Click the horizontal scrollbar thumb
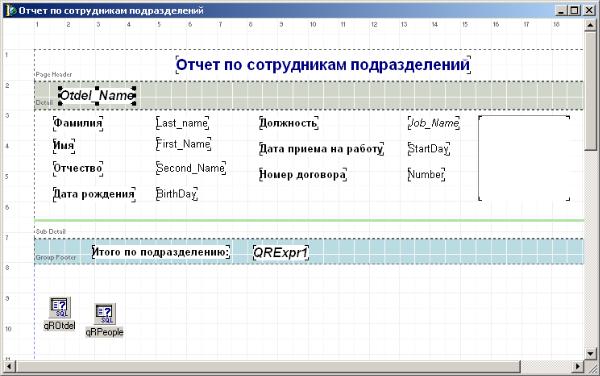Screen dimensions: 600x376 pos(267,367)
